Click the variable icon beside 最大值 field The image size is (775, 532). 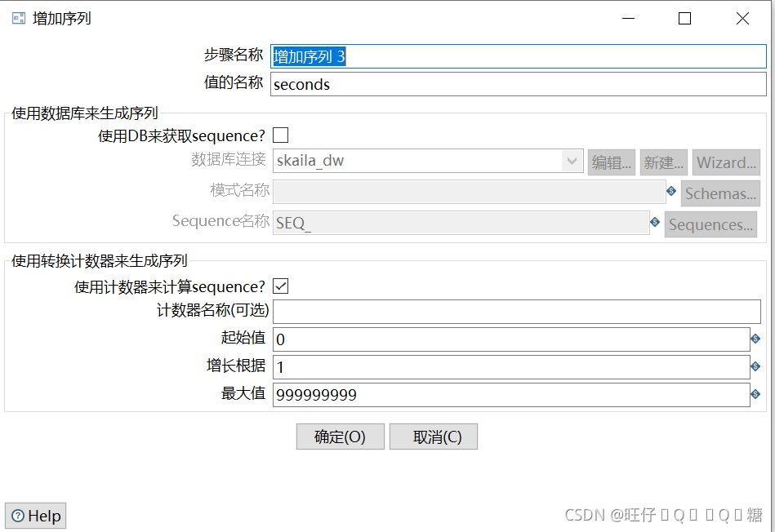click(755, 394)
